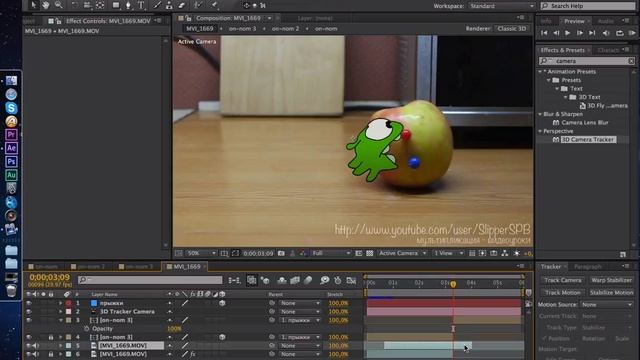Open the Active Camera view dropdown
This screenshot has height=360, width=640.
402,253
